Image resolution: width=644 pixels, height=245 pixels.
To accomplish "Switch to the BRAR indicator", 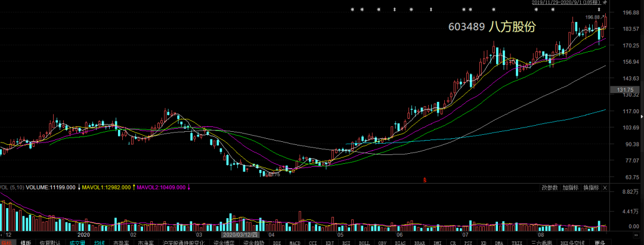I will [x=420, y=243].
